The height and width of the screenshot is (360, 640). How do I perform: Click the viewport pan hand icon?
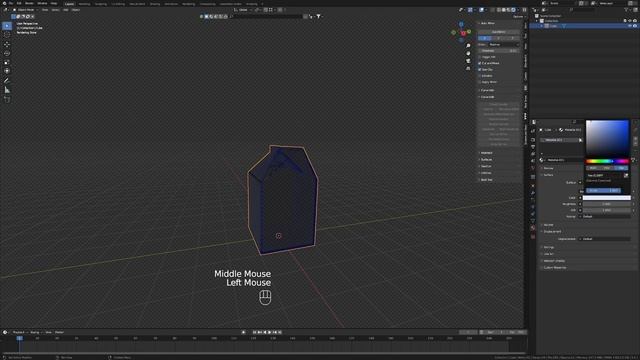click(x=468, y=53)
